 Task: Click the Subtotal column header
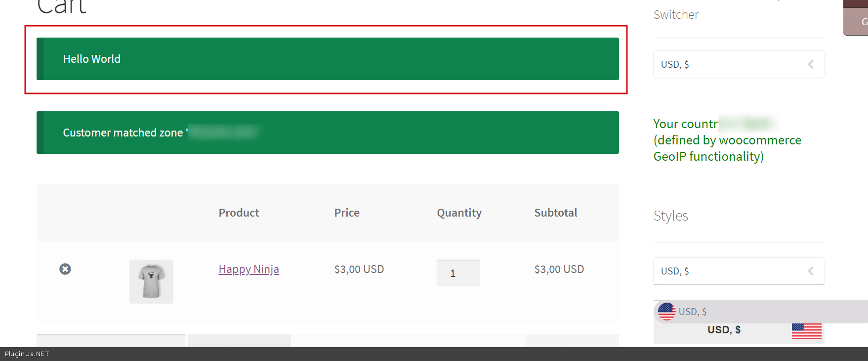coord(555,213)
